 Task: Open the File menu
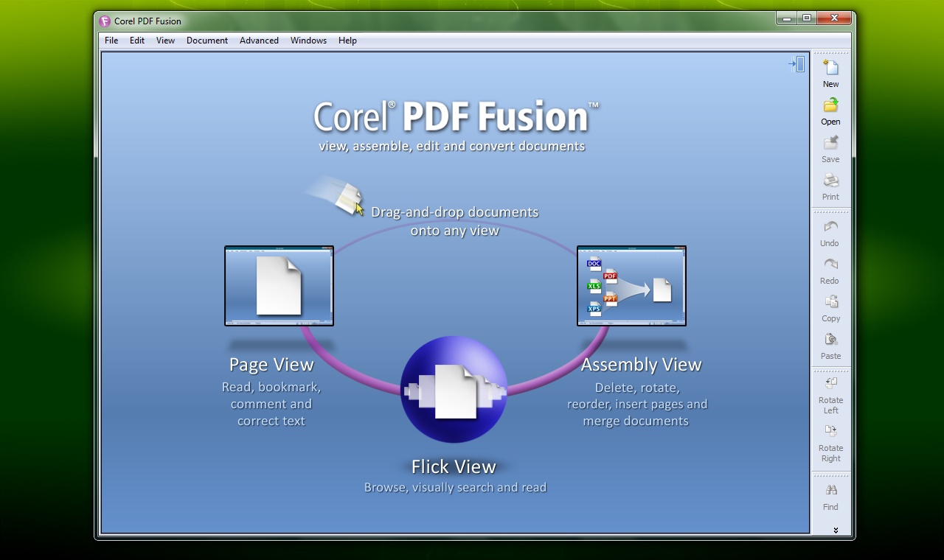(111, 41)
